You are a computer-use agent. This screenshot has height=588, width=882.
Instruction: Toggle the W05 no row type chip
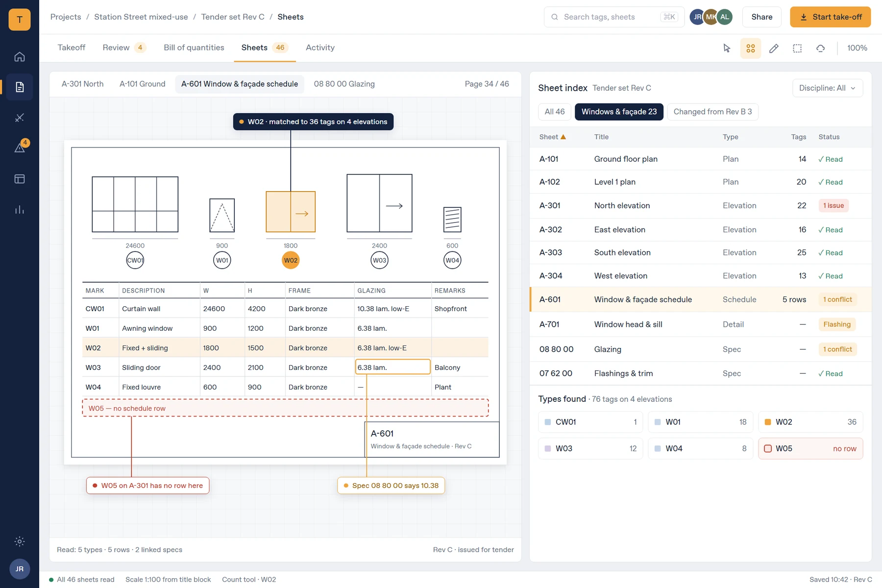810,448
